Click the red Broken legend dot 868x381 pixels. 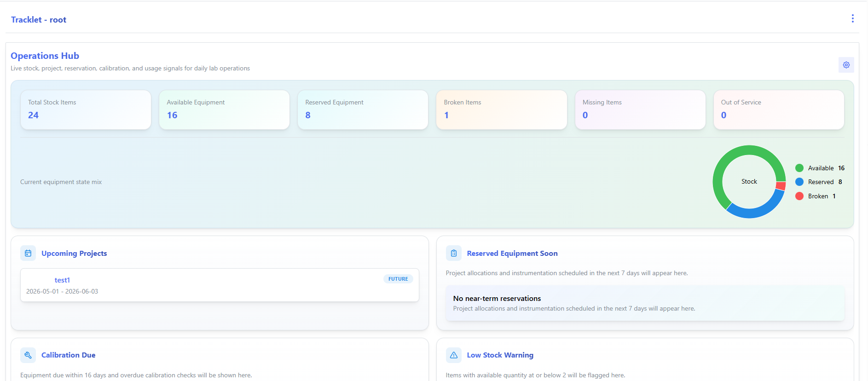point(799,196)
